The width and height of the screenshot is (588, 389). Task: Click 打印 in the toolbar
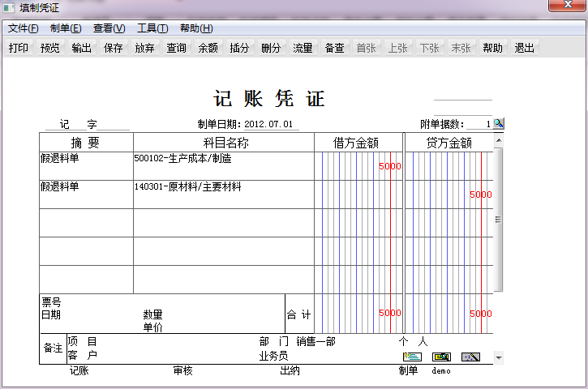click(x=19, y=48)
